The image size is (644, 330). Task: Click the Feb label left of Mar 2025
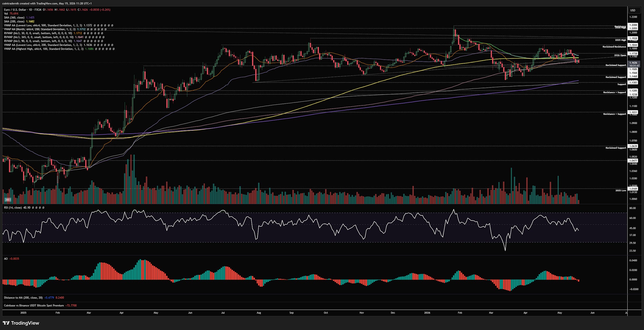tap(57, 313)
